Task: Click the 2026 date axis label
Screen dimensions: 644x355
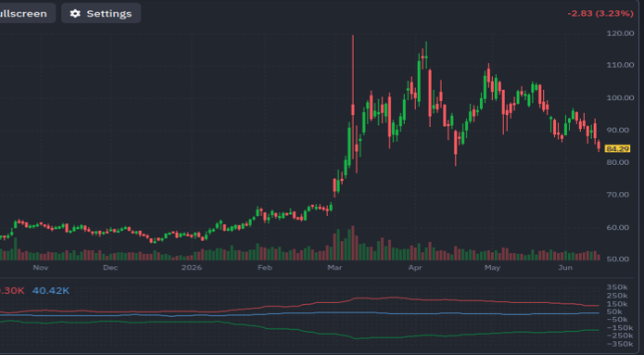Action: (x=192, y=268)
